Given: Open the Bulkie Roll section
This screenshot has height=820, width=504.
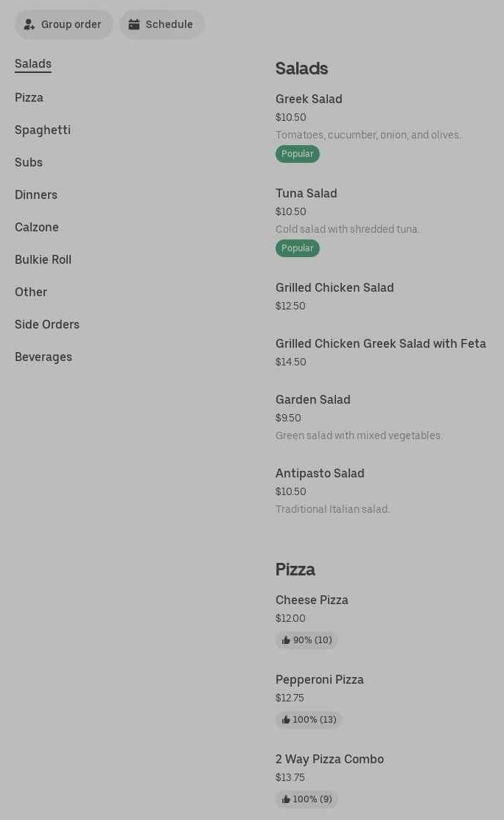Looking at the screenshot, I should pyautogui.click(x=43, y=260).
